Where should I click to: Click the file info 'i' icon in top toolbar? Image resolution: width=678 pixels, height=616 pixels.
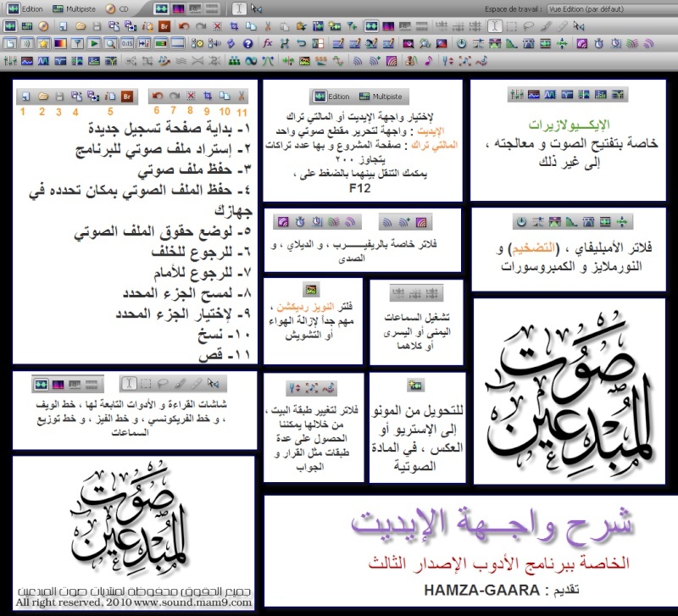coord(147,26)
